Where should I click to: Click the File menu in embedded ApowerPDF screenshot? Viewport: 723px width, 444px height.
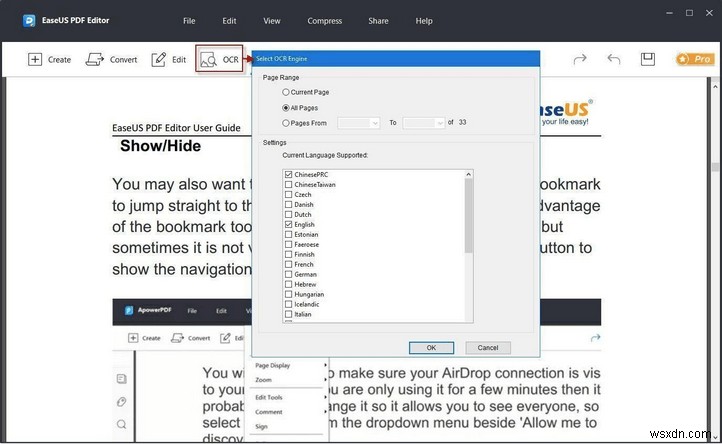point(192,311)
